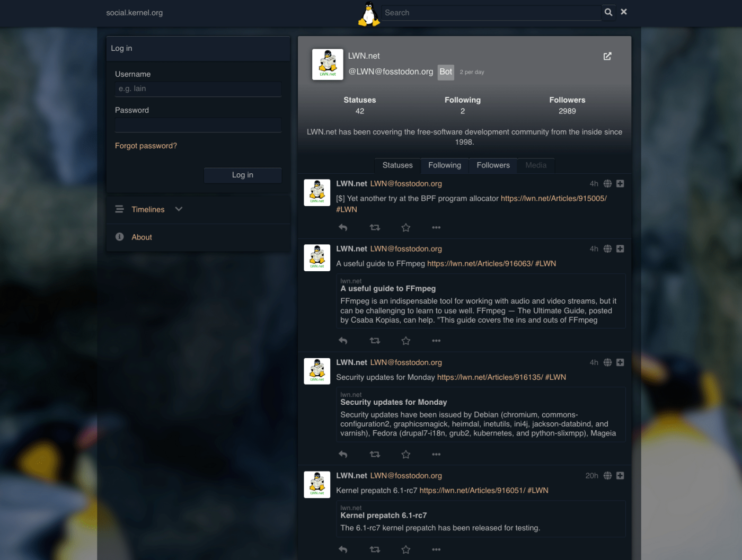Repeat the Kernel prepatch 6.1-rc7 post
The height and width of the screenshot is (560, 742).
click(x=375, y=549)
